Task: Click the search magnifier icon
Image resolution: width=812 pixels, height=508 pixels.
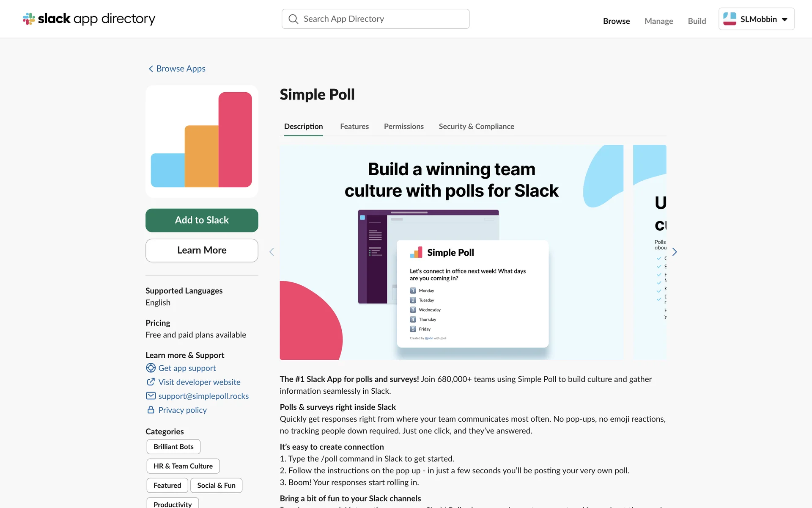Action: tap(293, 19)
